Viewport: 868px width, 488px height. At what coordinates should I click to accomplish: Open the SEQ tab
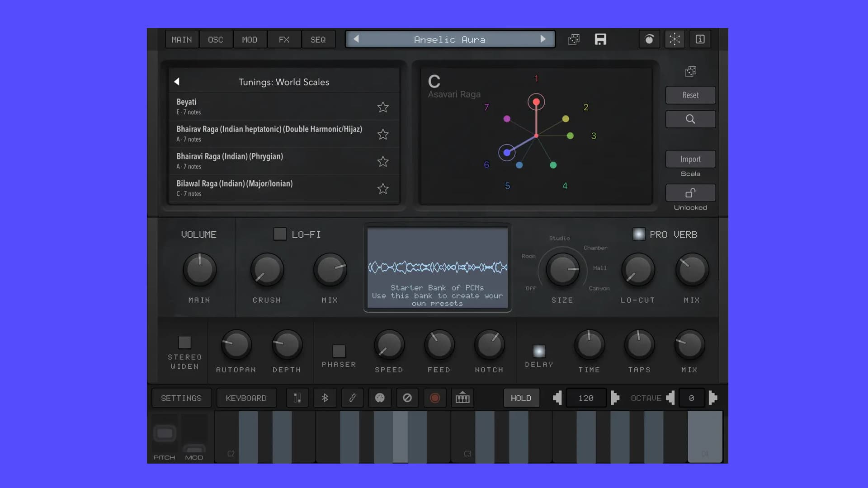[318, 39]
